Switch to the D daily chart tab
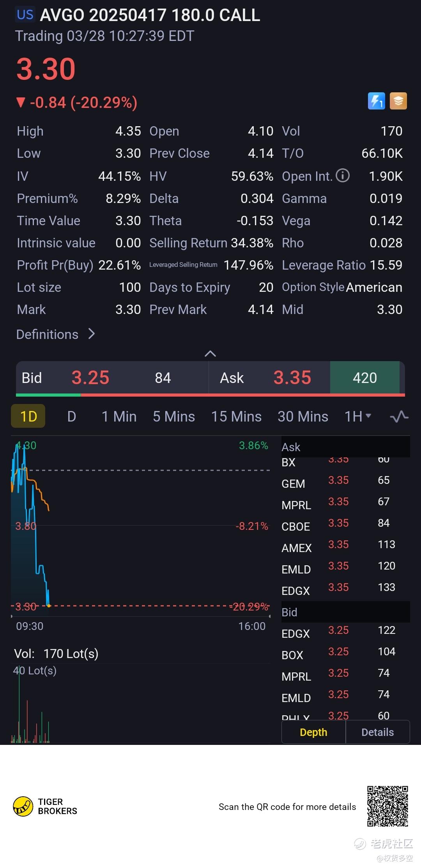Image resolution: width=421 pixels, height=868 pixels. click(72, 416)
